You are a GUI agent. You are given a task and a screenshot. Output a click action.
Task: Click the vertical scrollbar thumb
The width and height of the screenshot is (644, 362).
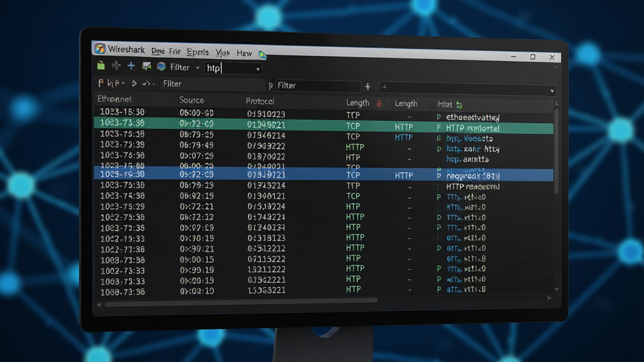point(557,150)
